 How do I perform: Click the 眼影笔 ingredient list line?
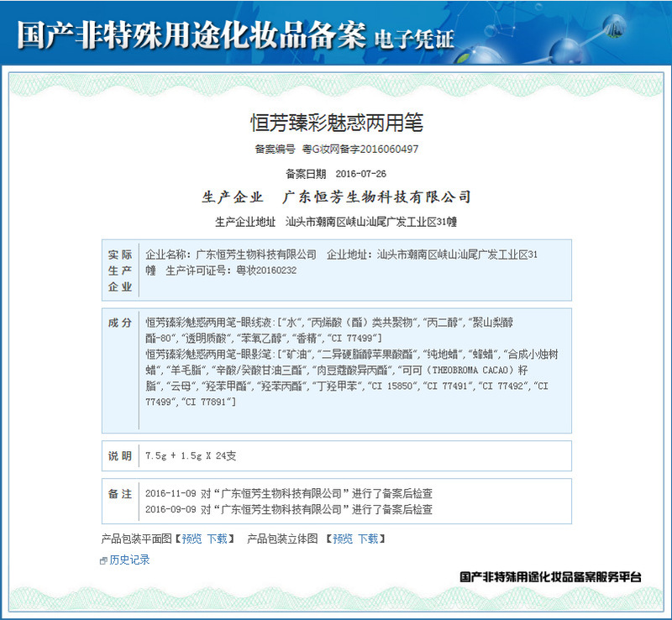(352, 378)
